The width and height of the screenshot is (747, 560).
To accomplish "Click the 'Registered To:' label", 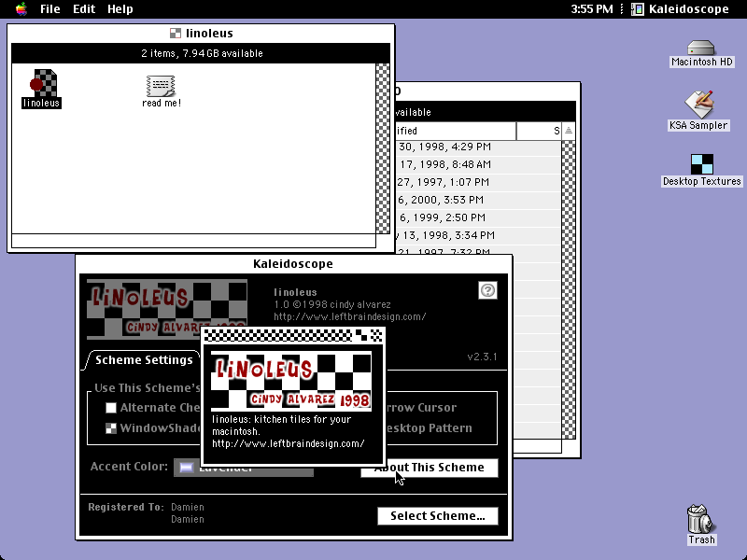I will tap(126, 507).
